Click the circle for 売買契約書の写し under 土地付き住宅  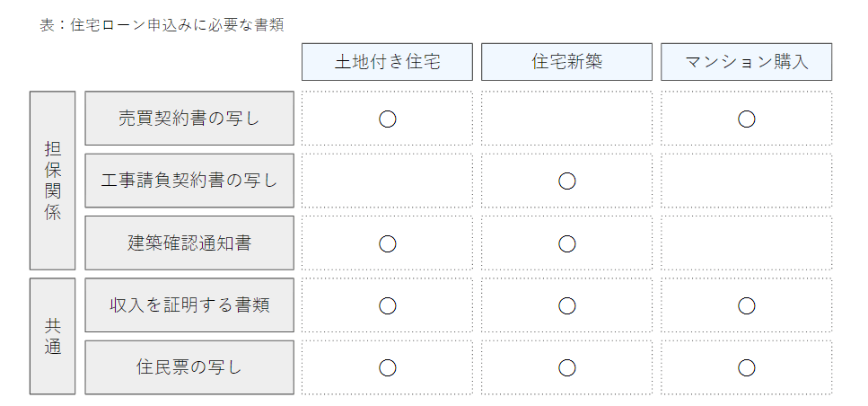click(388, 119)
